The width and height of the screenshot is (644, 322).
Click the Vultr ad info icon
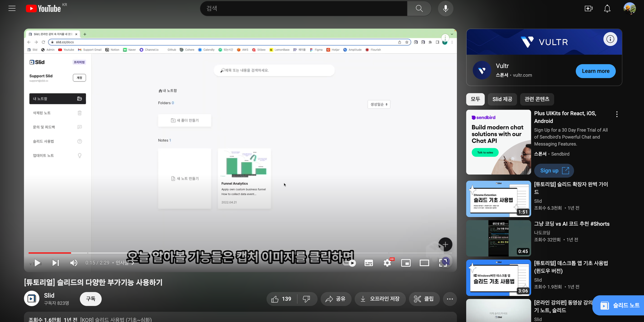tap(610, 39)
